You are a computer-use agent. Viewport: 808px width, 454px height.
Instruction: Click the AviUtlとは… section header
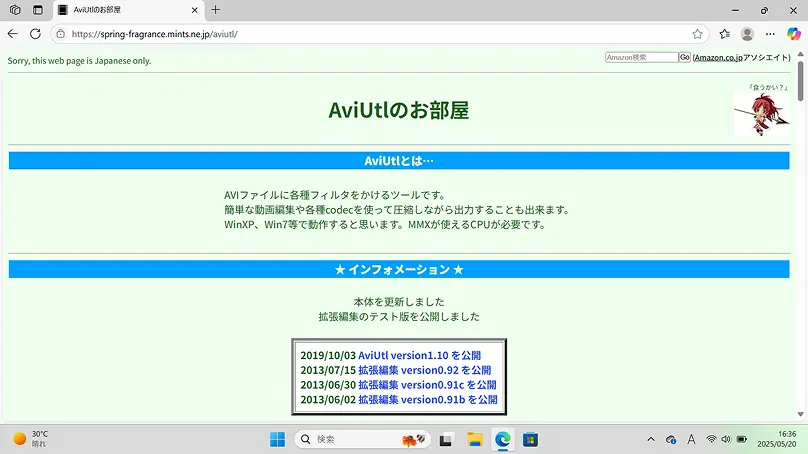click(x=399, y=161)
